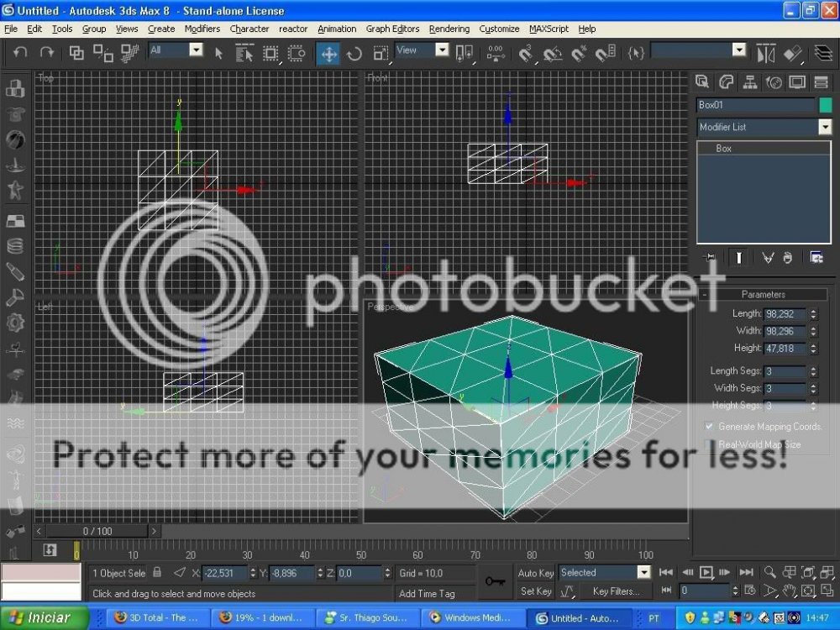Click the Auto Key button
The height and width of the screenshot is (630, 840).
pyautogui.click(x=535, y=573)
